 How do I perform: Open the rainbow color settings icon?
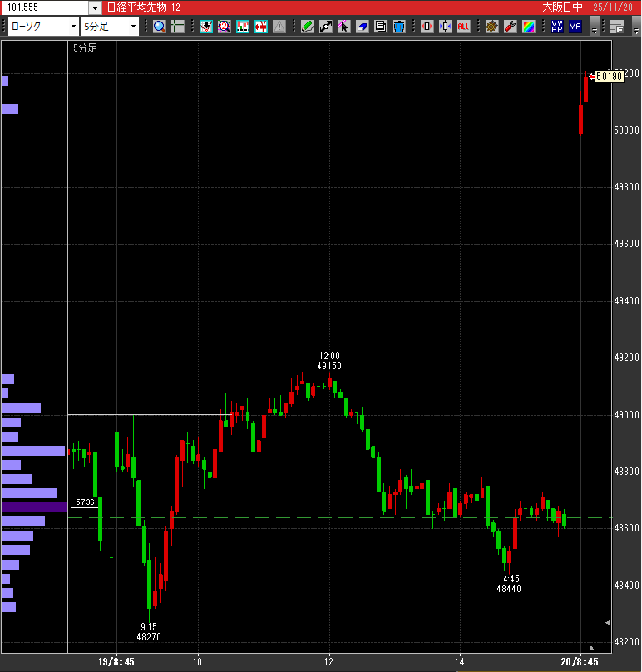(528, 27)
